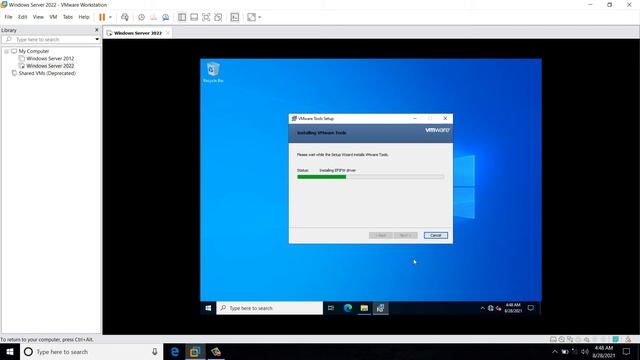Open the Help menu

pyautogui.click(x=84, y=17)
